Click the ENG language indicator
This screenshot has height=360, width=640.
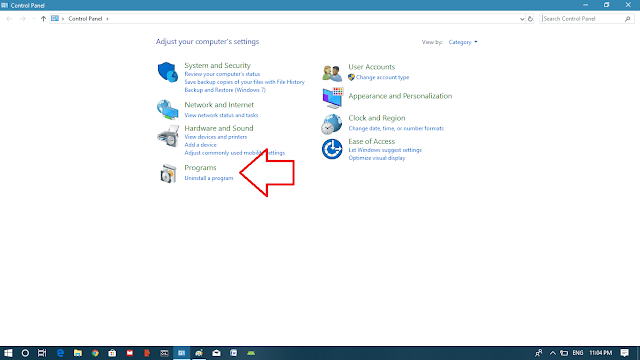578,353
